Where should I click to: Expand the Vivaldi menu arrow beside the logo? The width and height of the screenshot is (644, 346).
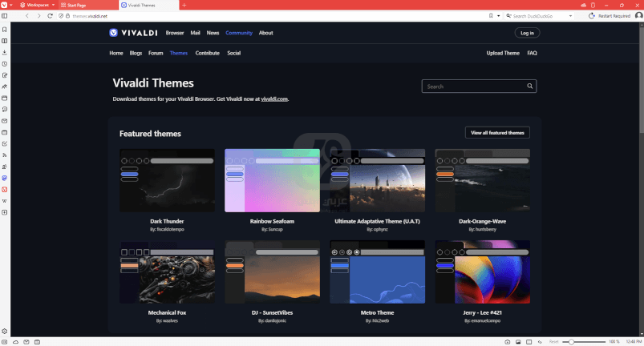click(x=10, y=5)
